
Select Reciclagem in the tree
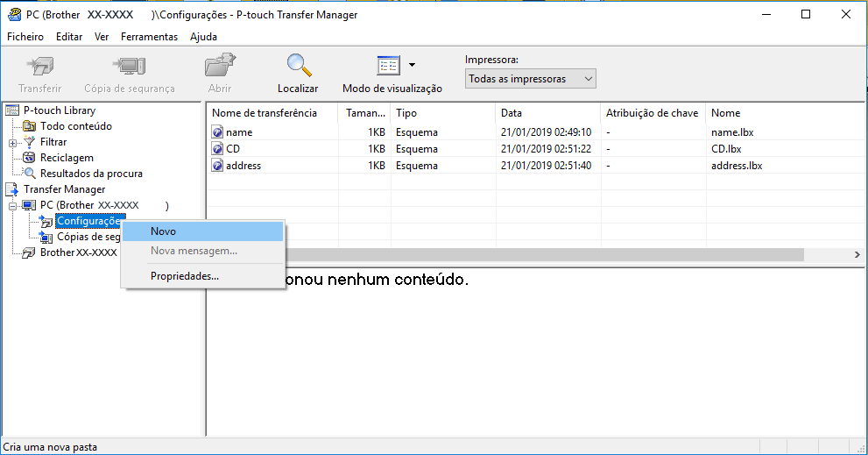(x=67, y=158)
